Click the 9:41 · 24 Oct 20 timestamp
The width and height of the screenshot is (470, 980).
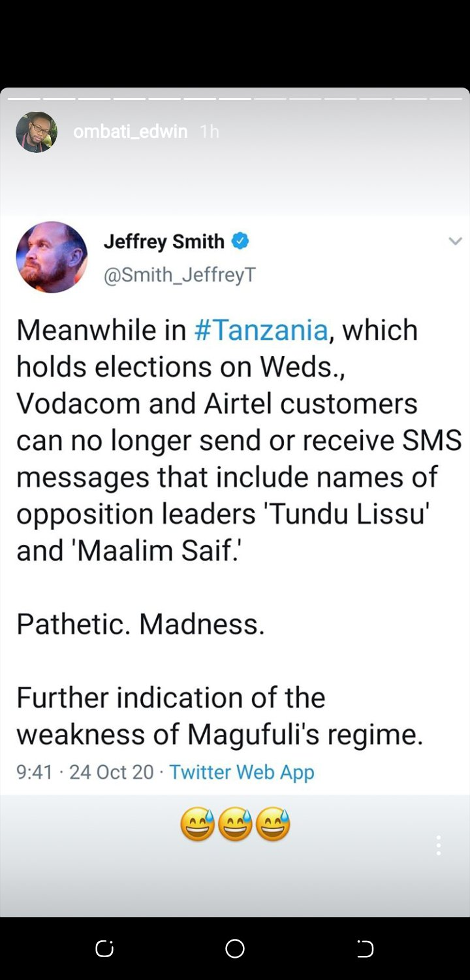[85, 772]
